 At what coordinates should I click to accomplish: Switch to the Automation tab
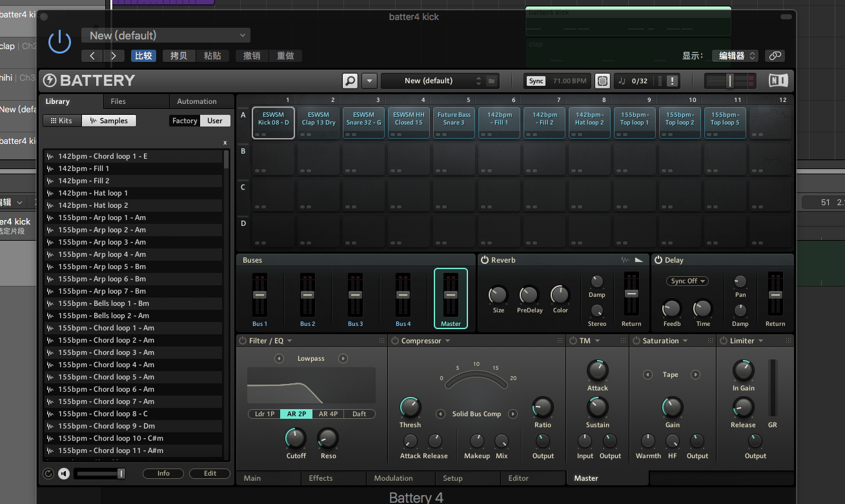click(x=197, y=101)
